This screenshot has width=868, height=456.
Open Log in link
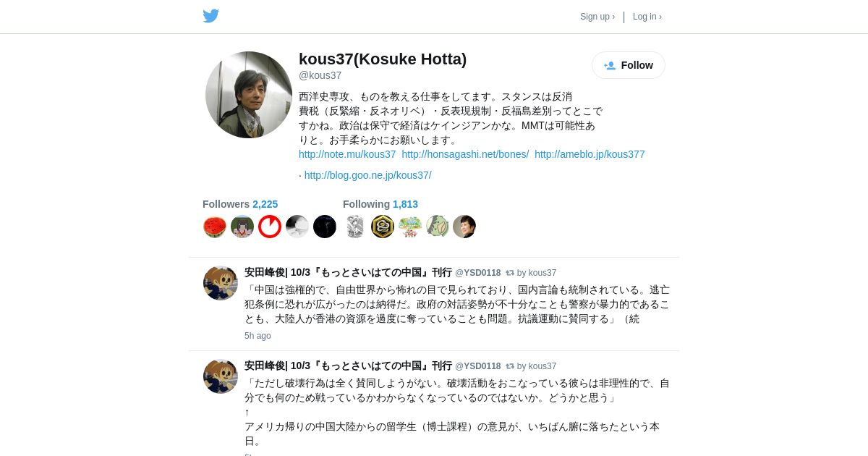pyautogui.click(x=647, y=17)
